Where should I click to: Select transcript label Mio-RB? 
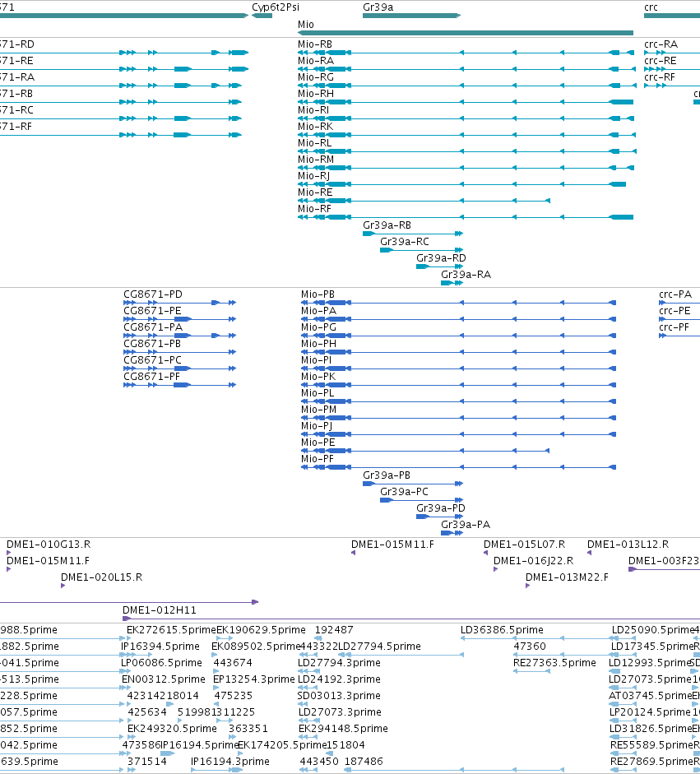coord(315,44)
